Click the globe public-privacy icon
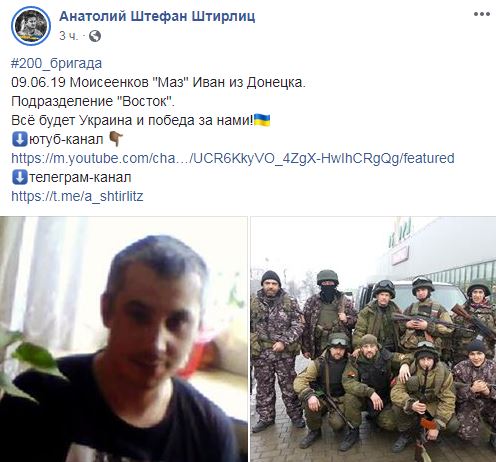 [x=95, y=36]
